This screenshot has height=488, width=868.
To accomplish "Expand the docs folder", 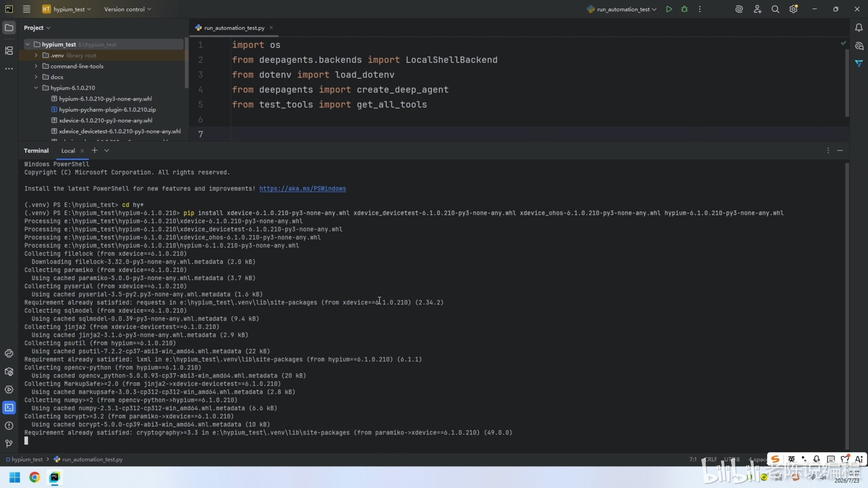I will [36, 77].
